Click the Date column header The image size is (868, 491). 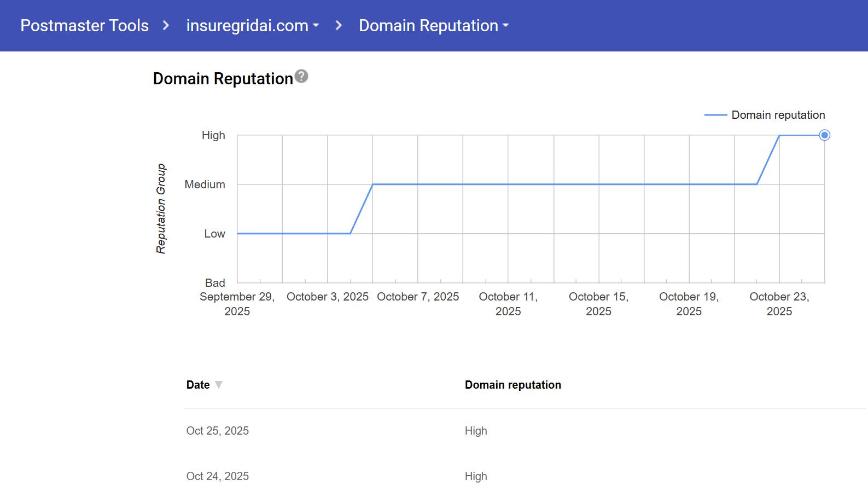(x=198, y=385)
